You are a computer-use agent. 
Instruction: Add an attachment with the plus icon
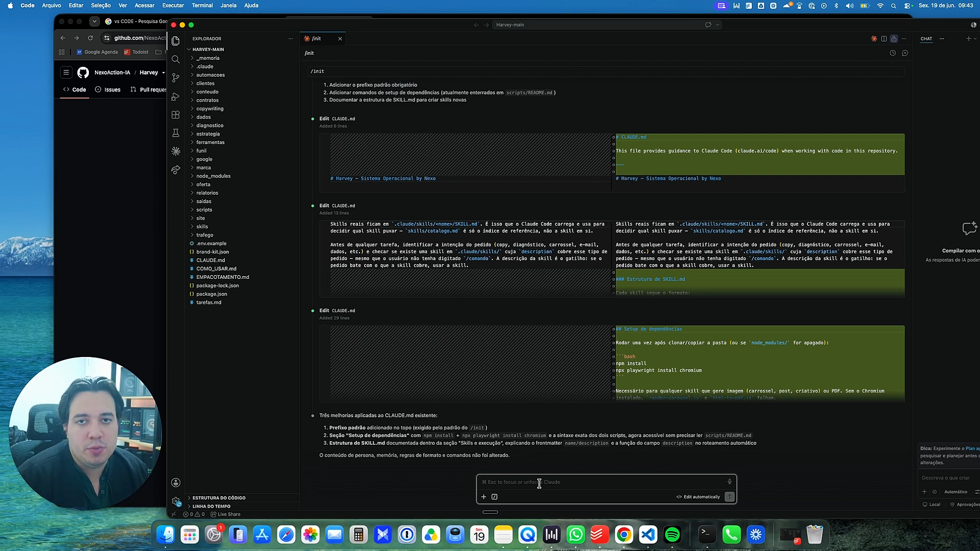click(484, 497)
